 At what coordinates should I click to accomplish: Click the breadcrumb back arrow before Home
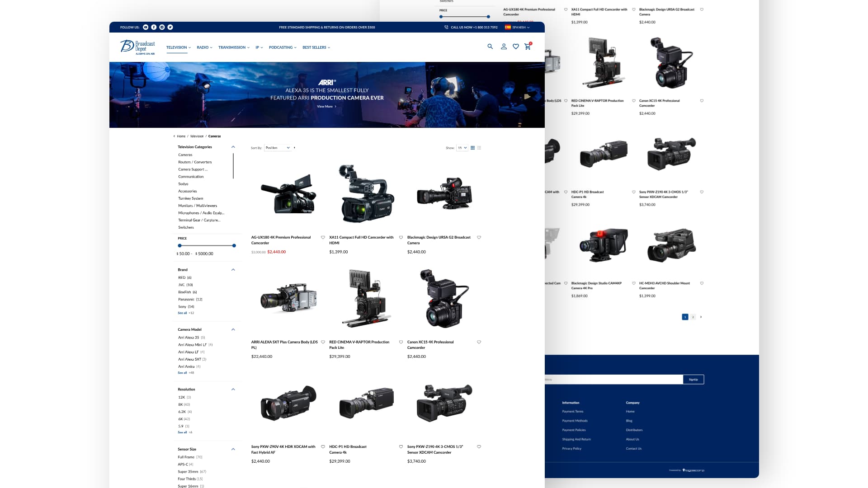click(174, 136)
